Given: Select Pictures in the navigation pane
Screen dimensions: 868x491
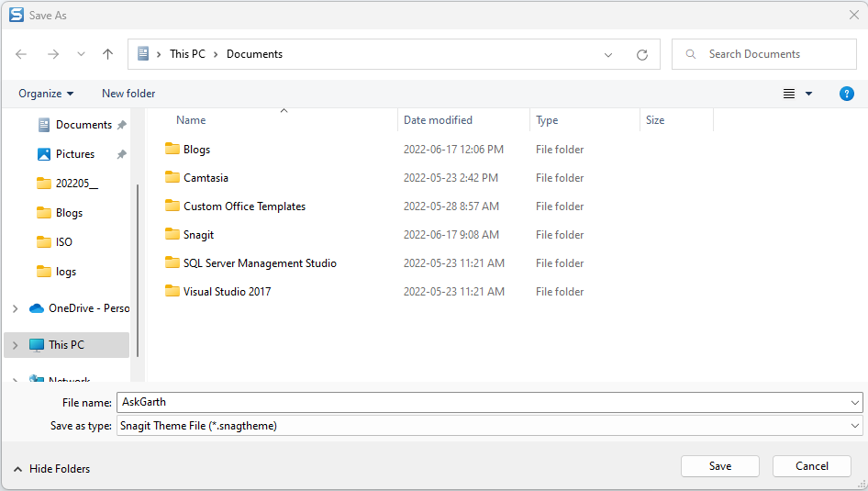Looking at the screenshot, I should [74, 154].
